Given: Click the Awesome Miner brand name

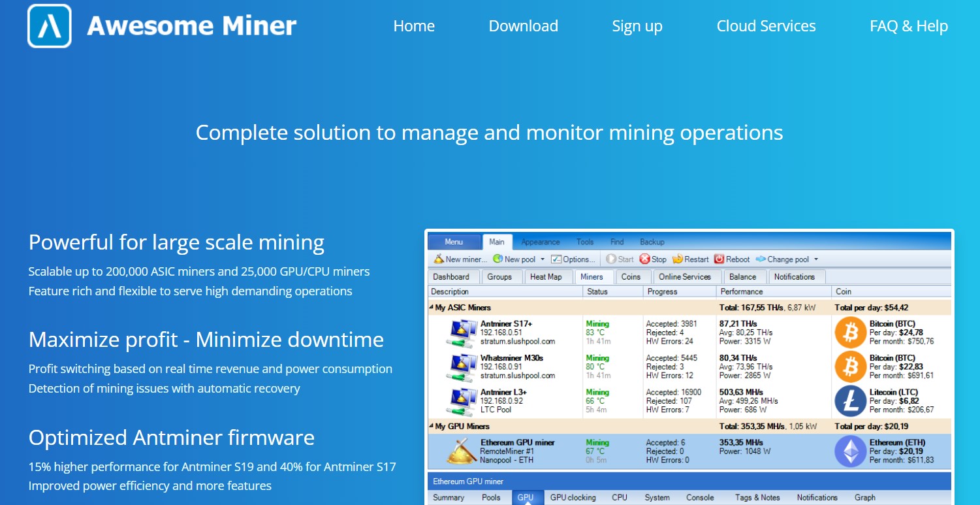Looking at the screenshot, I should click(192, 26).
